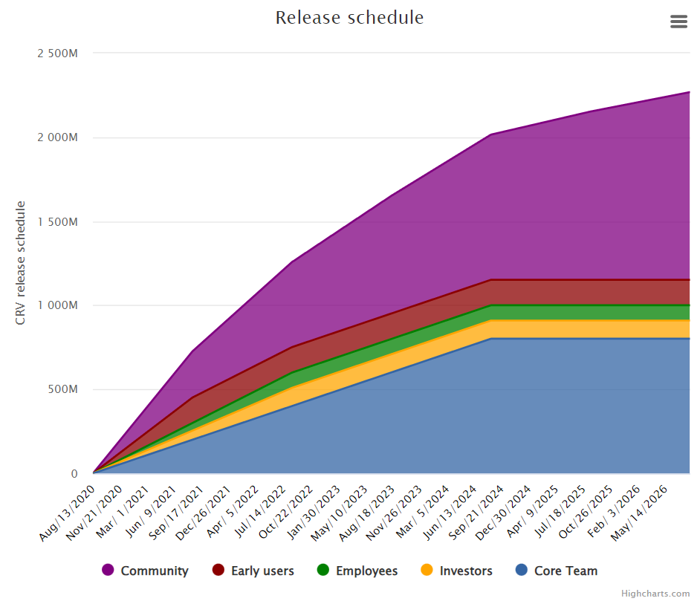Hide the Early users series label

point(262,571)
